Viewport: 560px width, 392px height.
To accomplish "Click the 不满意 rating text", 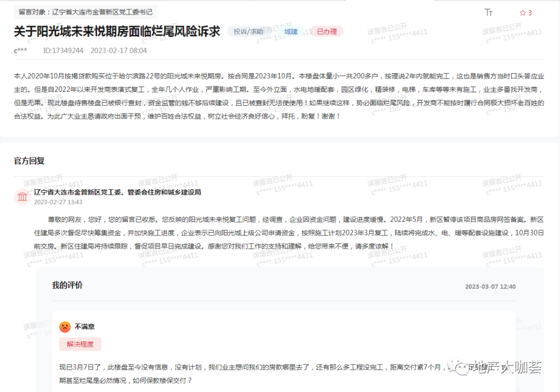I will (x=85, y=327).
